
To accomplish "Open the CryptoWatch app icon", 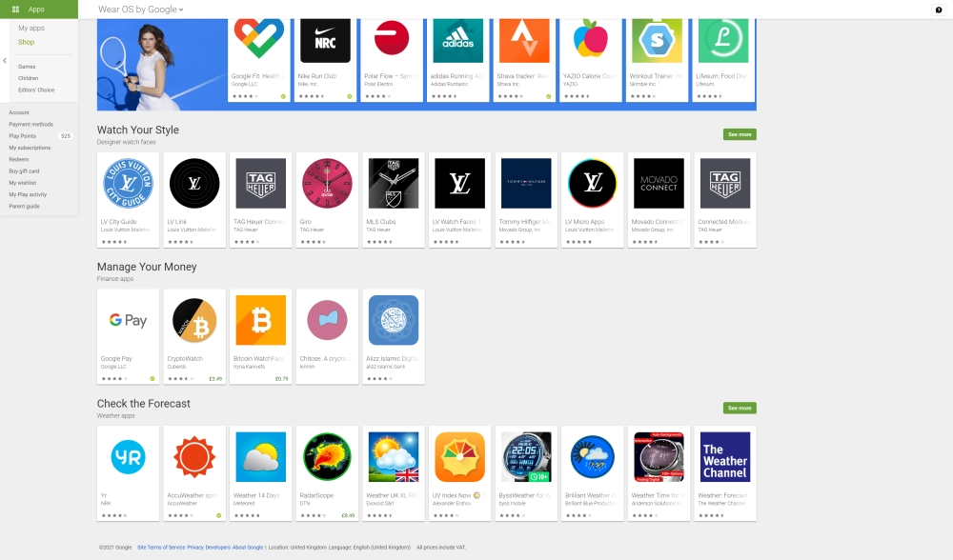I will pyautogui.click(x=194, y=320).
